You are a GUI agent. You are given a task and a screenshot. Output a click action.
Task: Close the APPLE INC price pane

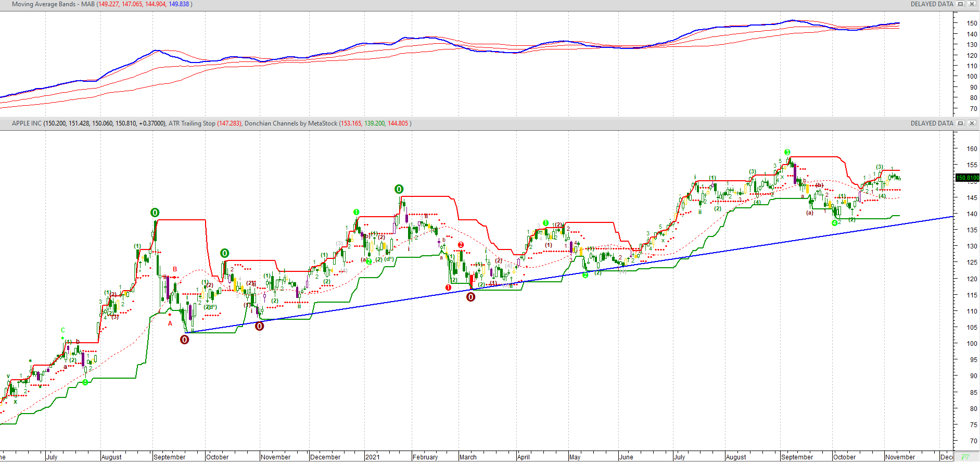coord(971,123)
